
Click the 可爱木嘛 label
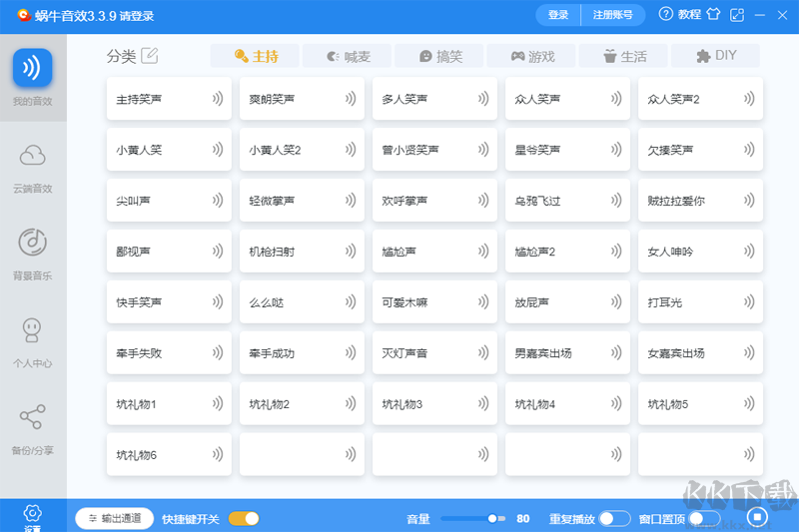[x=404, y=302]
